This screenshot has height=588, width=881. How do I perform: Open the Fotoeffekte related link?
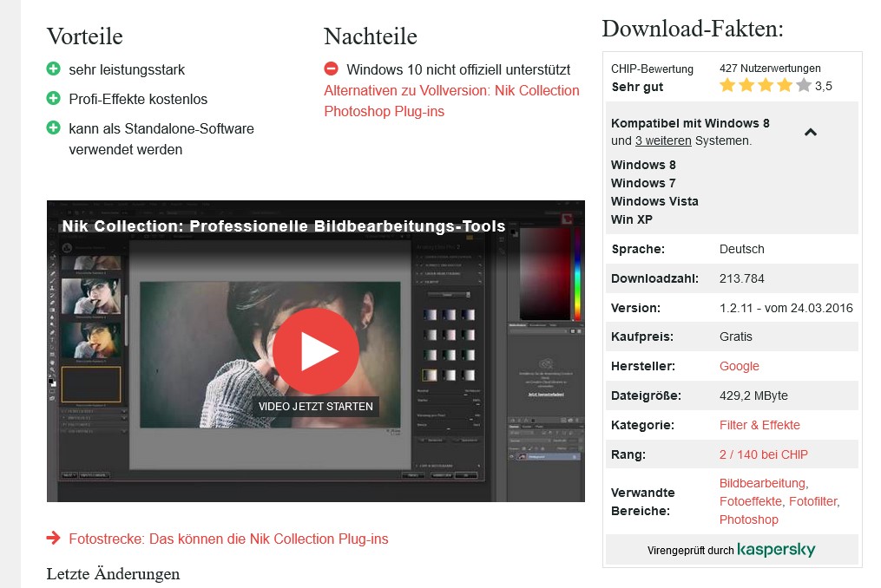pos(751,501)
